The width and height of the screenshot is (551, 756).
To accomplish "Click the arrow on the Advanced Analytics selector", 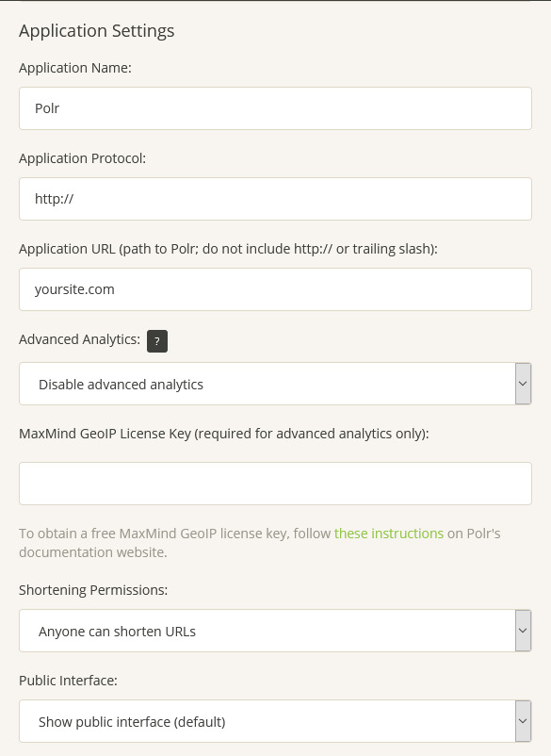I will click(523, 384).
